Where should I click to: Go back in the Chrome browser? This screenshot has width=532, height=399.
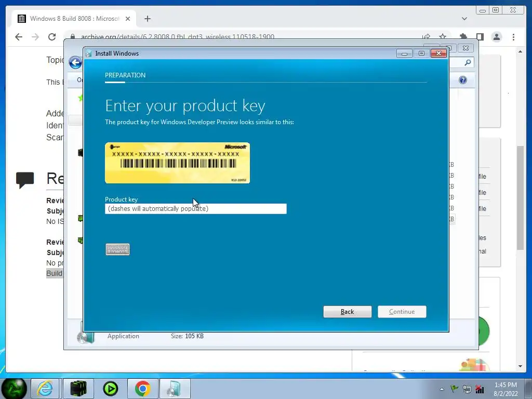click(x=19, y=37)
